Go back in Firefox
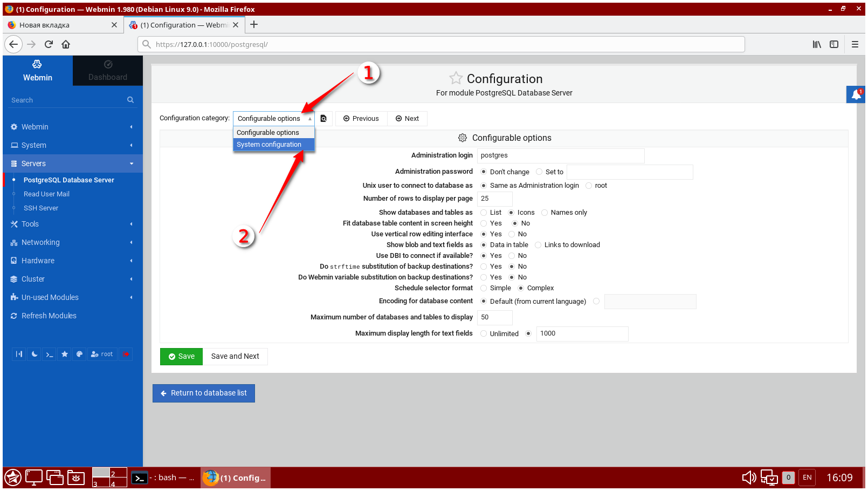The width and height of the screenshot is (868, 491). 13,44
